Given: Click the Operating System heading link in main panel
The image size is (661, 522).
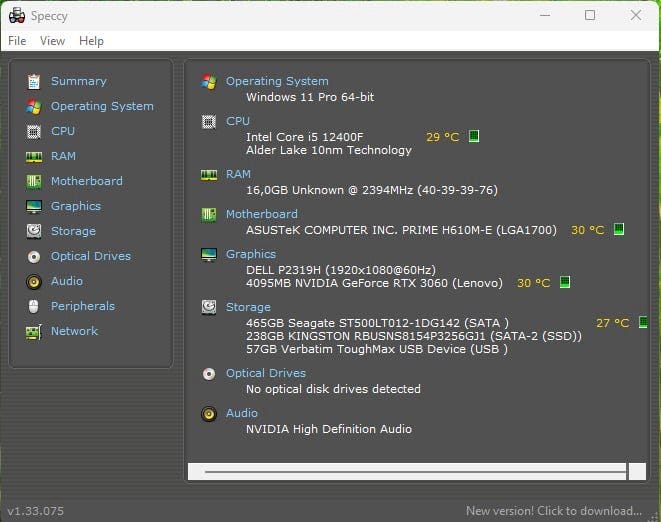Looking at the screenshot, I should (277, 81).
